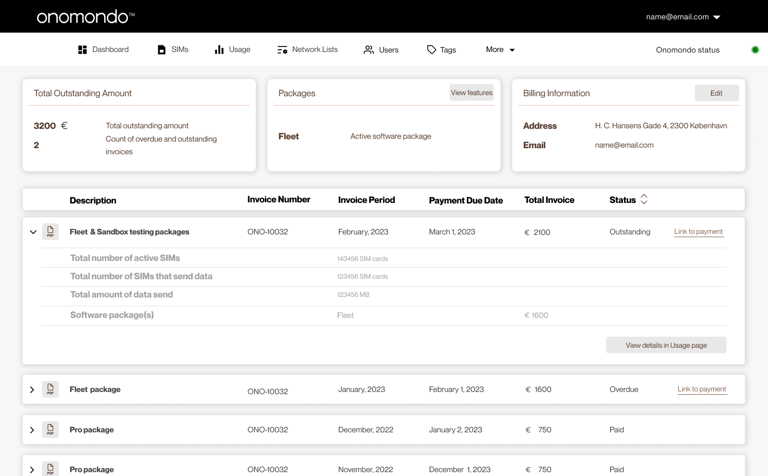Click PDF icon of December Pro package
Screen dimensions: 768x476
pos(50,429)
